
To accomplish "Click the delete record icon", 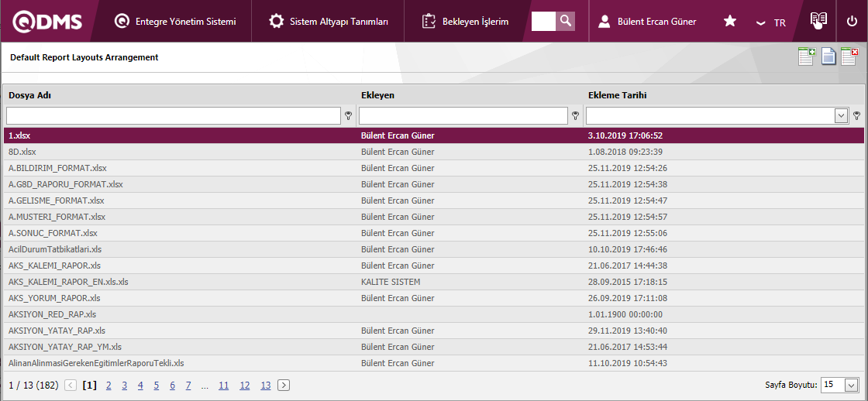I will click(x=849, y=57).
